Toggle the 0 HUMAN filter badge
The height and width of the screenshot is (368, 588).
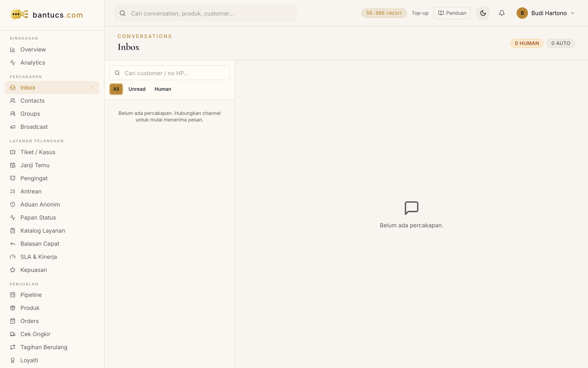527,43
